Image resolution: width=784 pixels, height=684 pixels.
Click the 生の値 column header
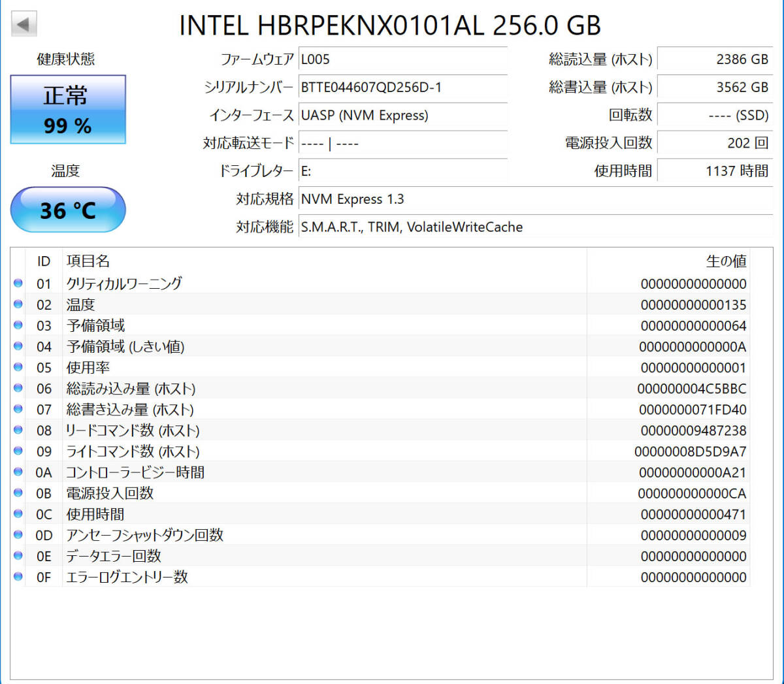point(725,261)
